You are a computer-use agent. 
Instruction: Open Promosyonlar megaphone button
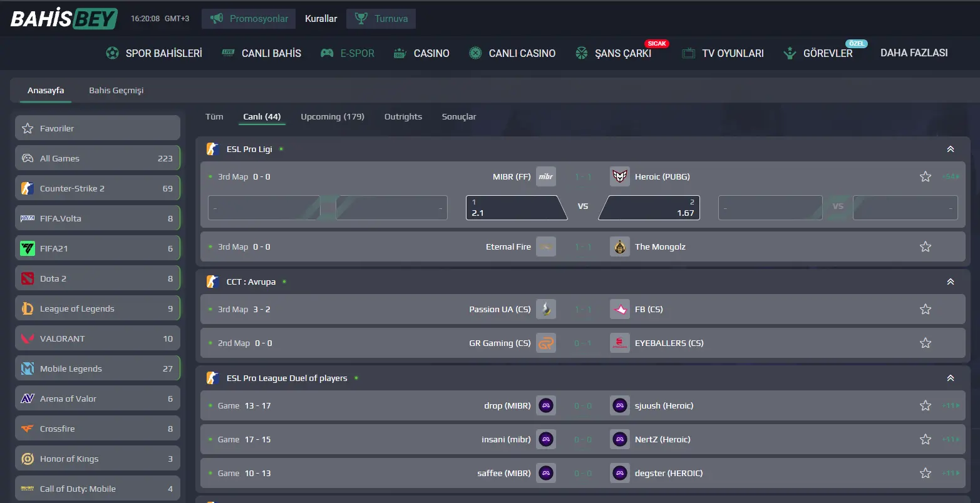click(249, 19)
